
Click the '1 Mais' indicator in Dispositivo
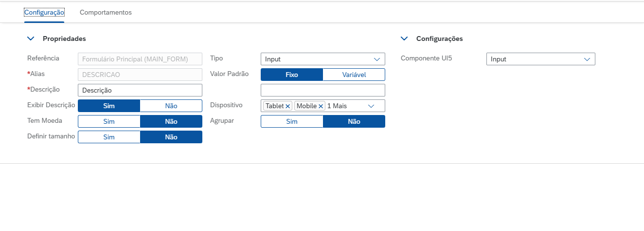coord(337,106)
